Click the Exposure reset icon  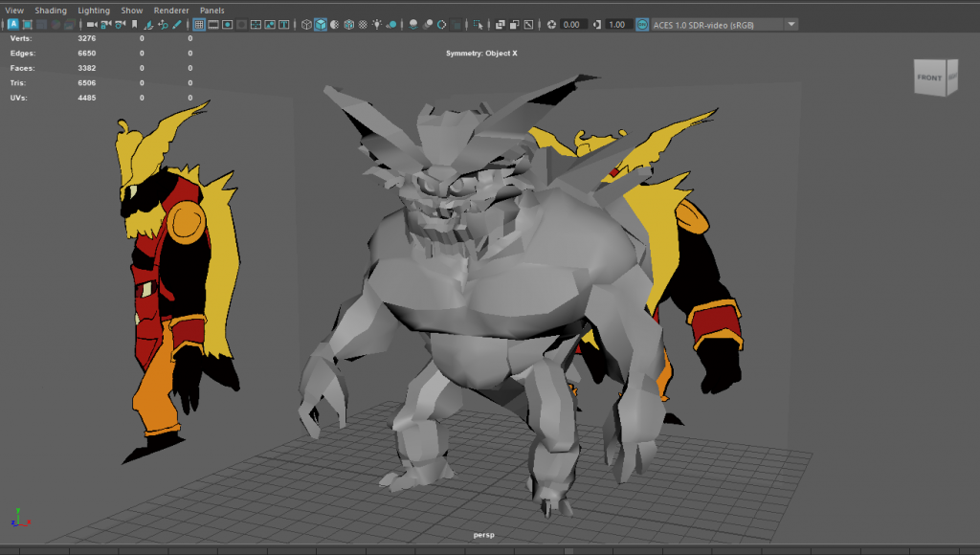pyautogui.click(x=551, y=24)
